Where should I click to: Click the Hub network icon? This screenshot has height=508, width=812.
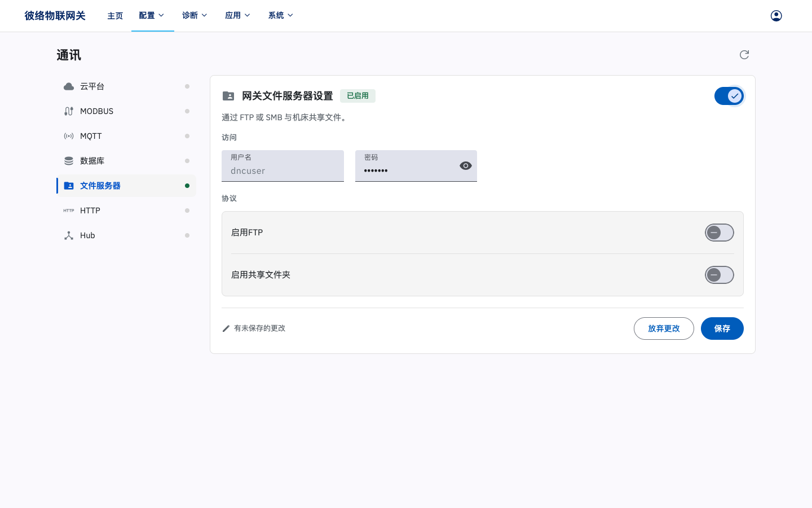69,235
